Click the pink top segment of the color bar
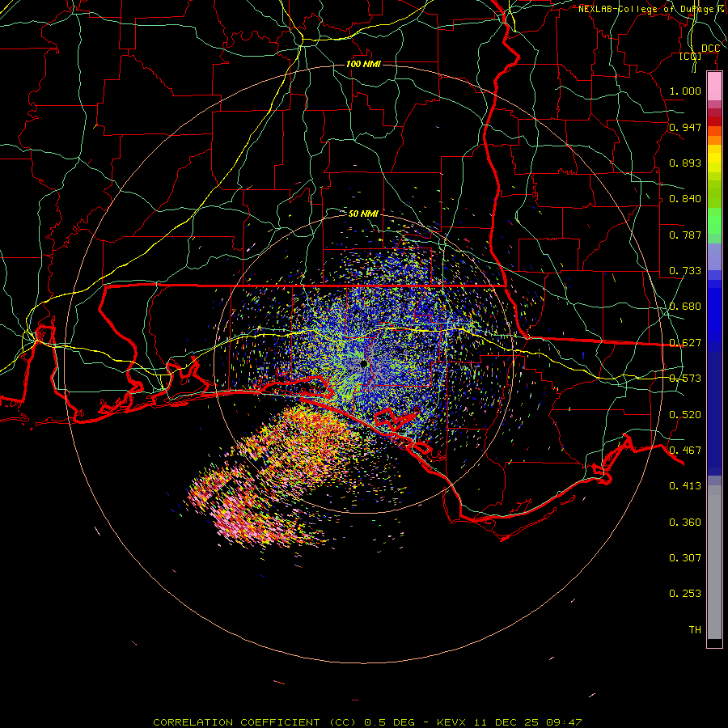The height and width of the screenshot is (728, 728). point(714,87)
